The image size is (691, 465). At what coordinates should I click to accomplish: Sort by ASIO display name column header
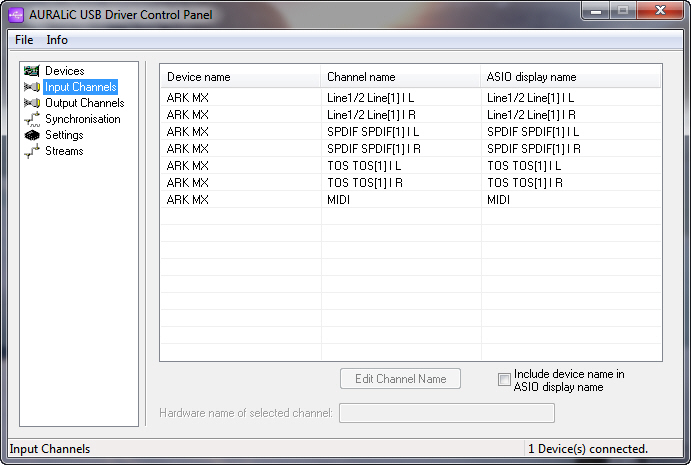(571, 77)
